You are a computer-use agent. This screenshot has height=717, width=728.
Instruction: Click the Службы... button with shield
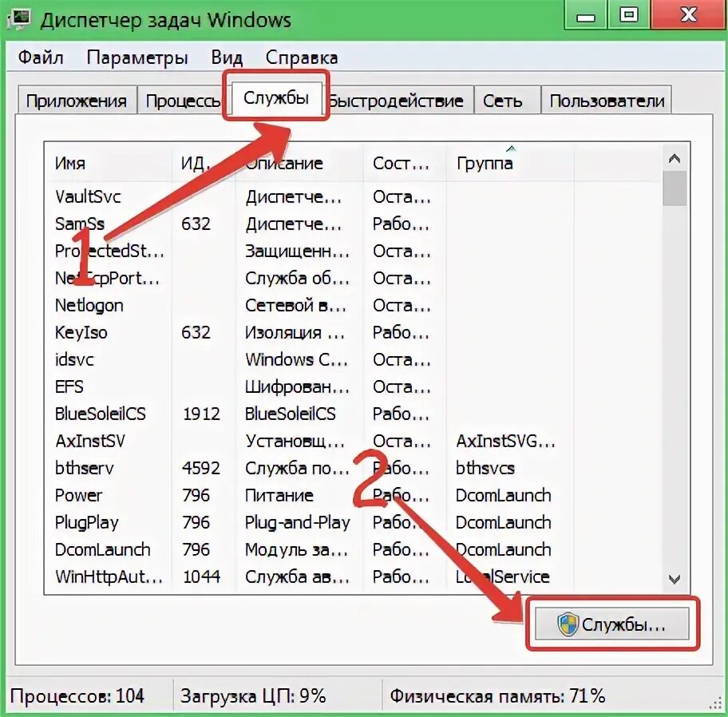(612, 624)
